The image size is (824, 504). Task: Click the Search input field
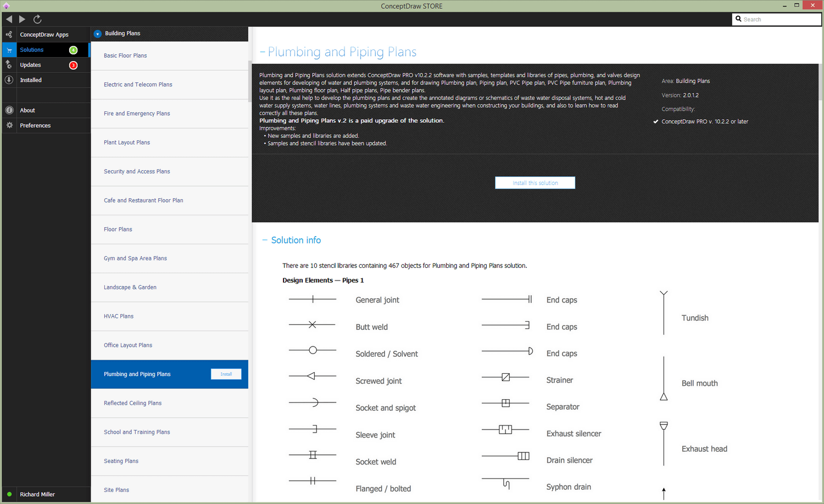tap(777, 19)
